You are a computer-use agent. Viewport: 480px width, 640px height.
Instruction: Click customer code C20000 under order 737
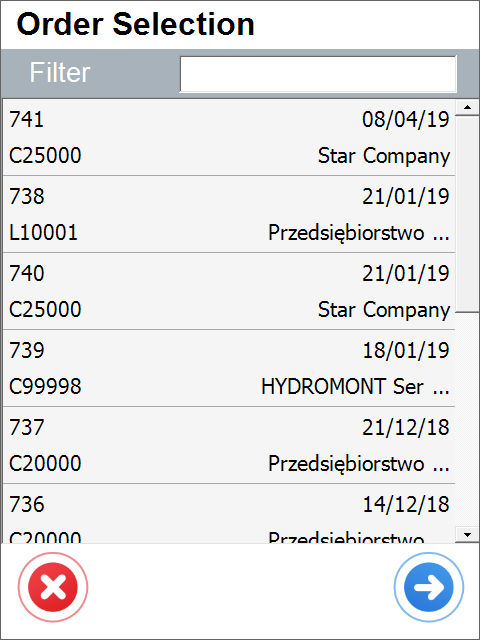(45, 464)
